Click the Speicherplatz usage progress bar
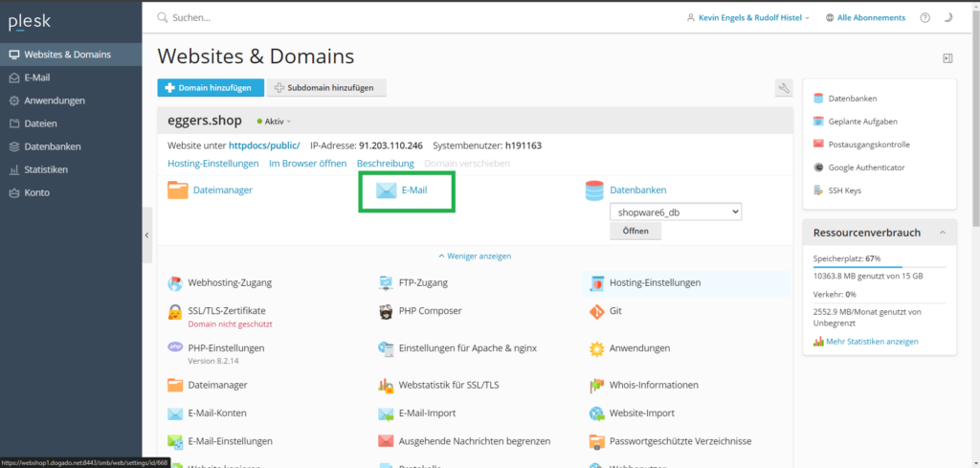Viewport: 980px width, 468px height. [x=880, y=267]
